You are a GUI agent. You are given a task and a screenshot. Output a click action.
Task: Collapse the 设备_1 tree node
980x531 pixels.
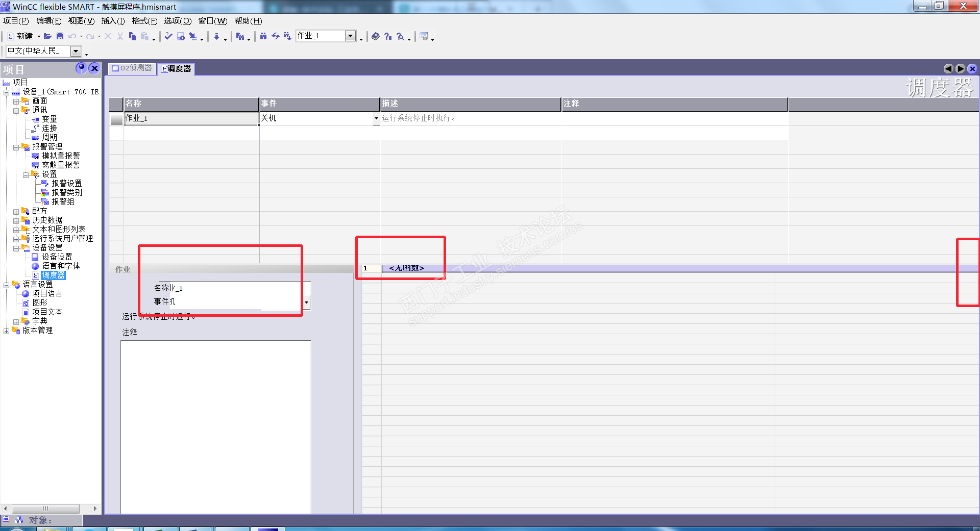(6, 92)
